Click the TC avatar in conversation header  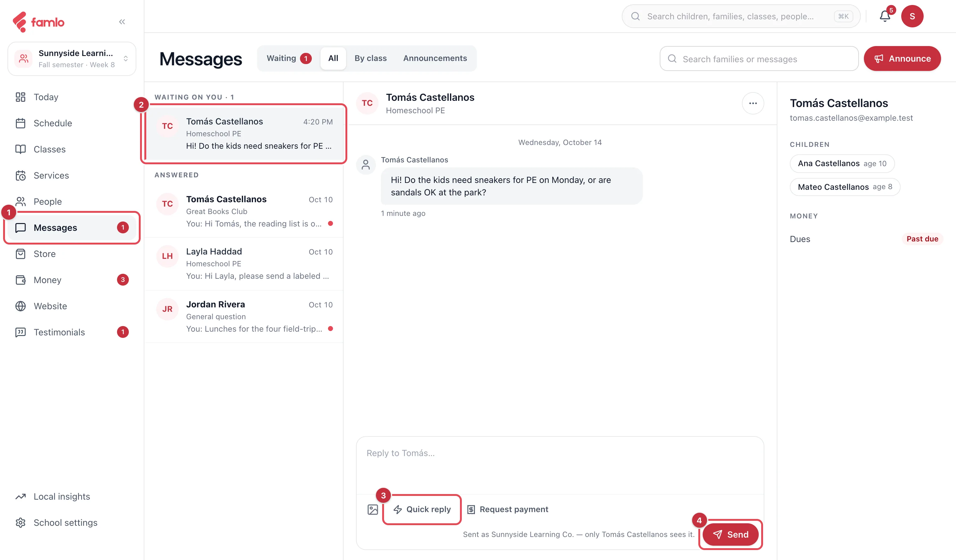click(367, 103)
